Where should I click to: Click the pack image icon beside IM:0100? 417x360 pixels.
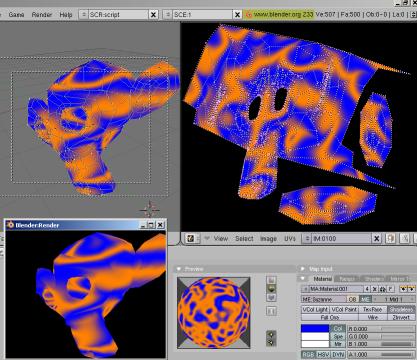(390, 238)
